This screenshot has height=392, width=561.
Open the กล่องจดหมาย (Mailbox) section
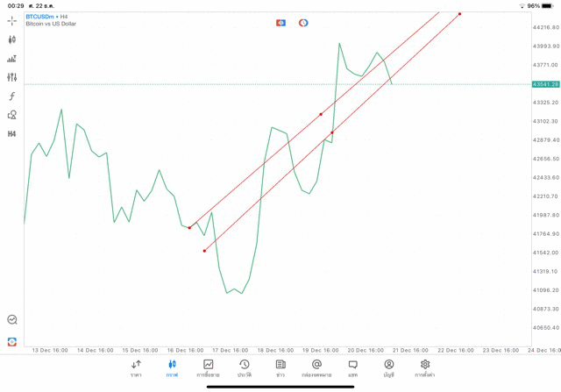(x=316, y=368)
